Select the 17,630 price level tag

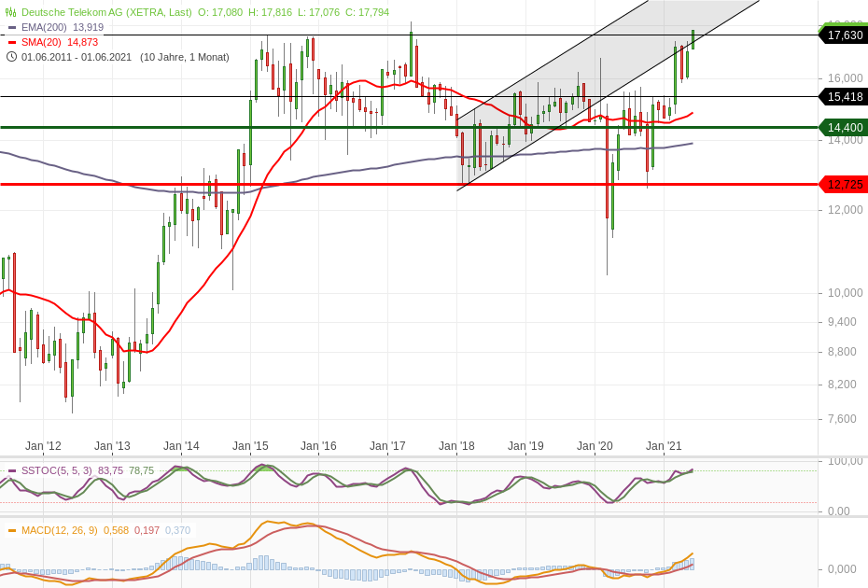(x=842, y=35)
